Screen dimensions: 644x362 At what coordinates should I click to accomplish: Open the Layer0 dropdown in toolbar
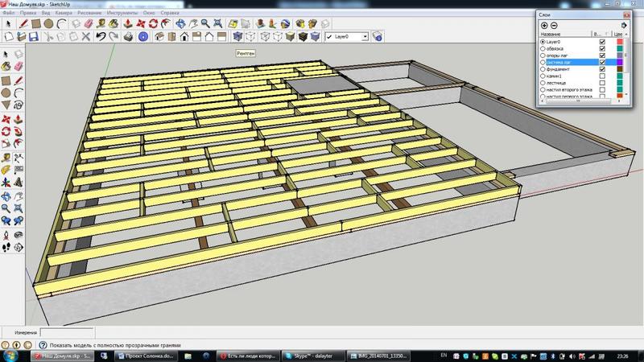(x=365, y=36)
